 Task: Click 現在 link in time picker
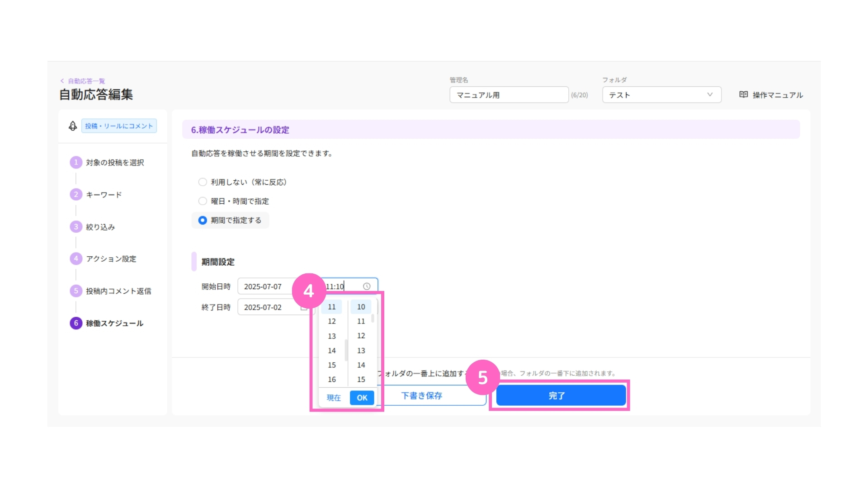point(334,398)
